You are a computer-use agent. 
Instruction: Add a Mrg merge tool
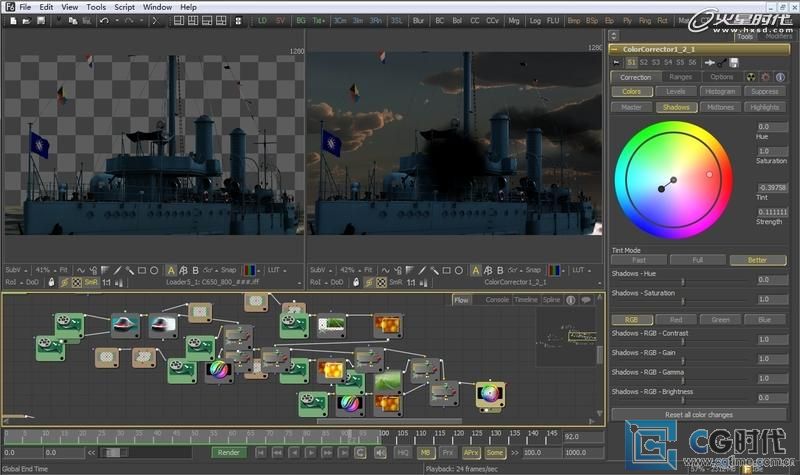pyautogui.click(x=514, y=21)
